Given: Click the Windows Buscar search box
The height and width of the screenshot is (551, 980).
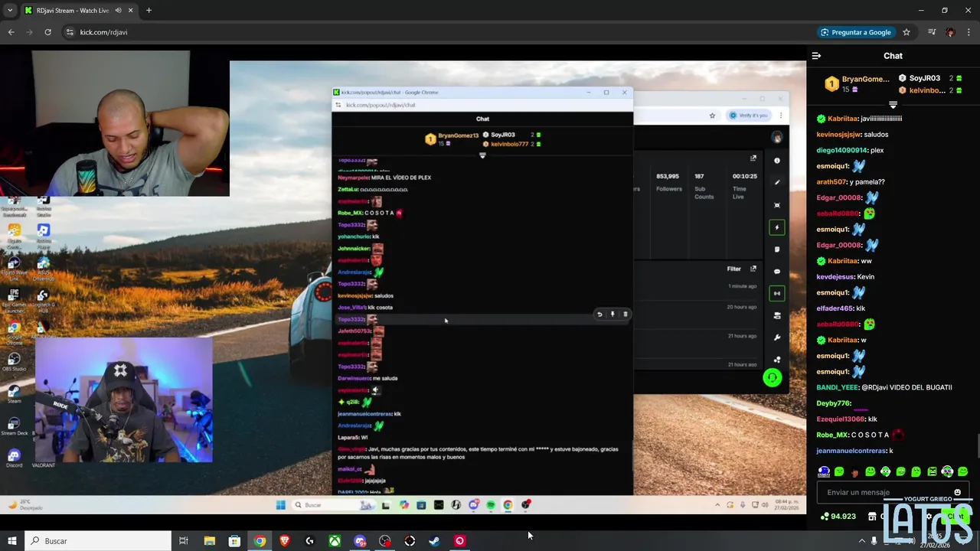Looking at the screenshot, I should point(98,541).
